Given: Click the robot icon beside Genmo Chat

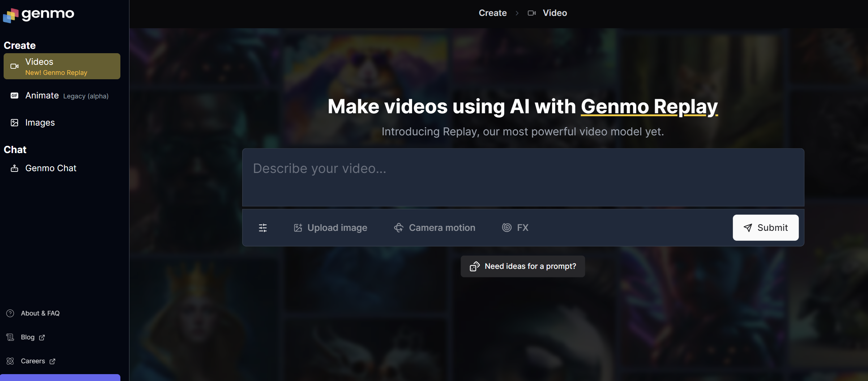Looking at the screenshot, I should pyautogui.click(x=14, y=168).
